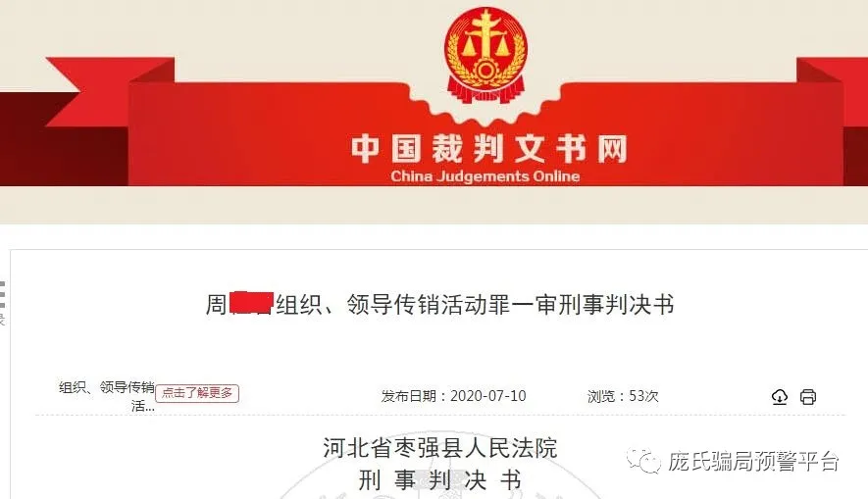This screenshot has height=499, width=868.
Task: Open the 中国裁判文书网 site title
Action: pyautogui.click(x=488, y=148)
